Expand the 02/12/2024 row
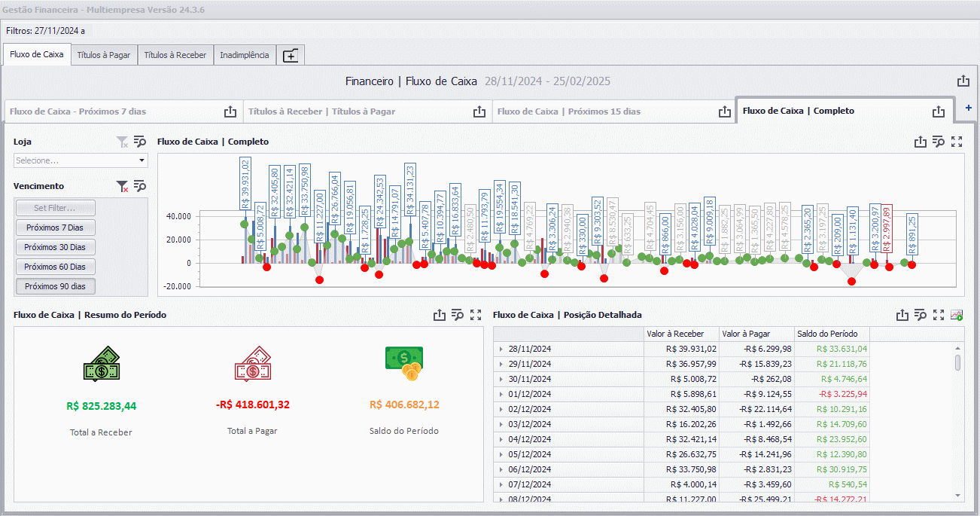 point(501,409)
